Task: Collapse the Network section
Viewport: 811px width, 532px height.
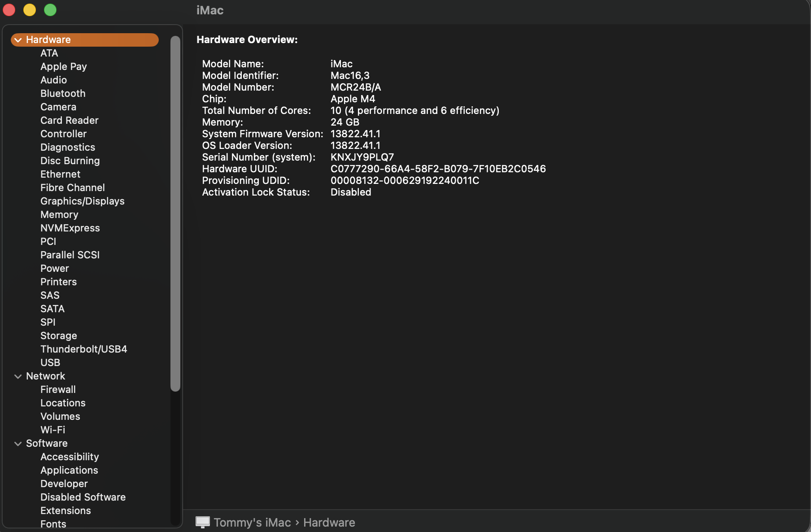Action: pos(18,376)
